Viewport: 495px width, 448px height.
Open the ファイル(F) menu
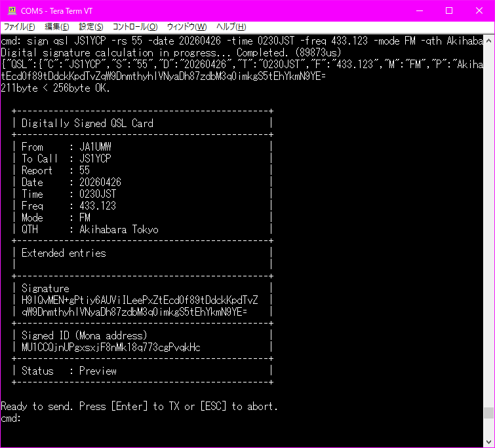point(19,27)
